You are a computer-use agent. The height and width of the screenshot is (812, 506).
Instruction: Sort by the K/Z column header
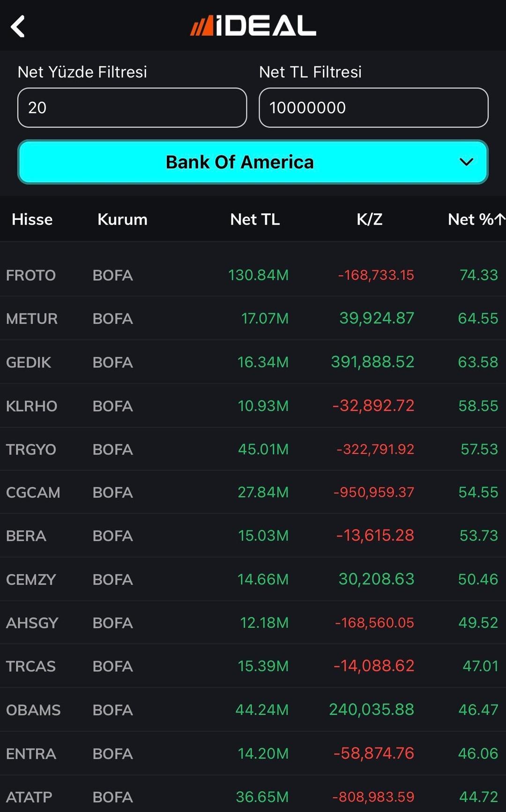[370, 219]
